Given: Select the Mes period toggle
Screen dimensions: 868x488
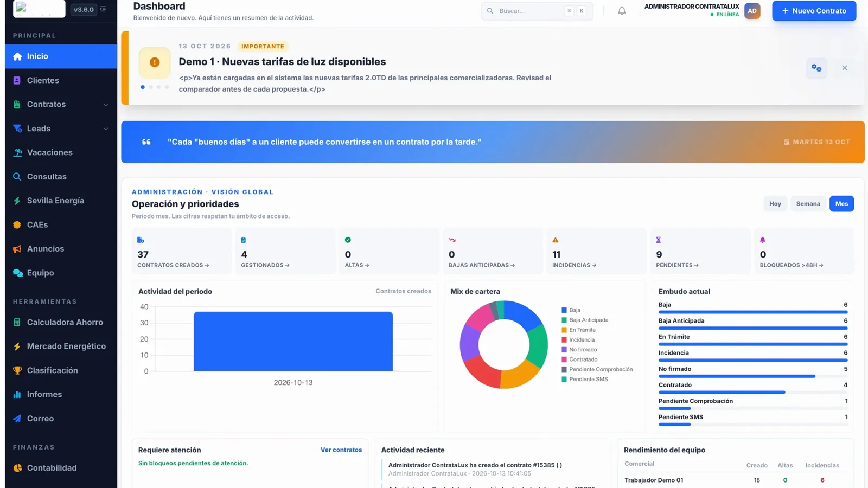Looking at the screenshot, I should 841,204.
